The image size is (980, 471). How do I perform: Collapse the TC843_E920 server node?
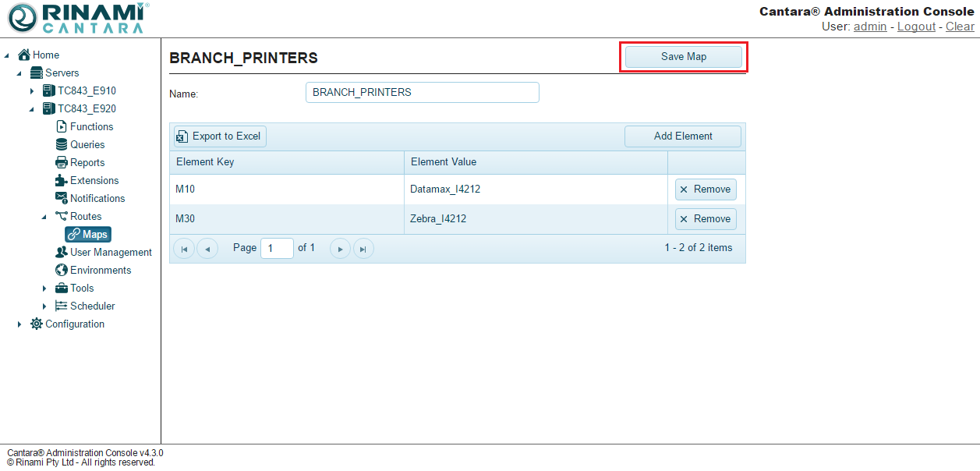click(32, 109)
